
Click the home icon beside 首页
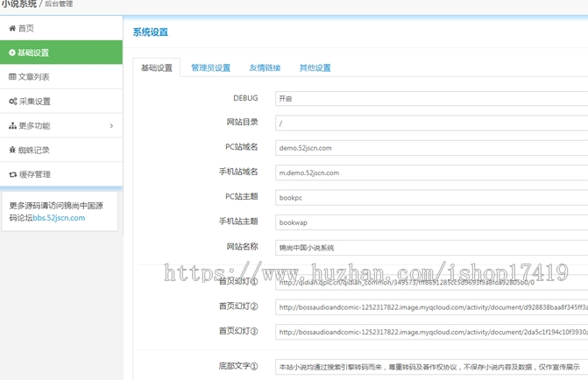coord(12,28)
